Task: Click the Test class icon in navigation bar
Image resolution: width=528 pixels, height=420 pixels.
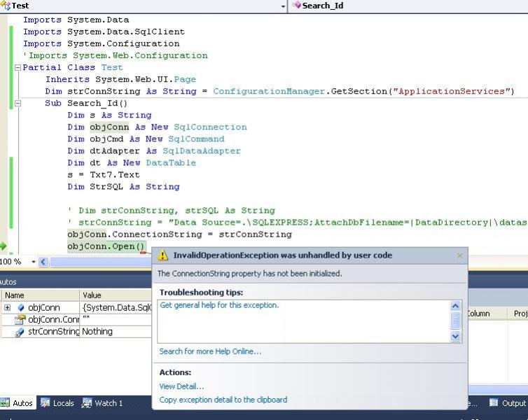Action: pyautogui.click(x=6, y=6)
